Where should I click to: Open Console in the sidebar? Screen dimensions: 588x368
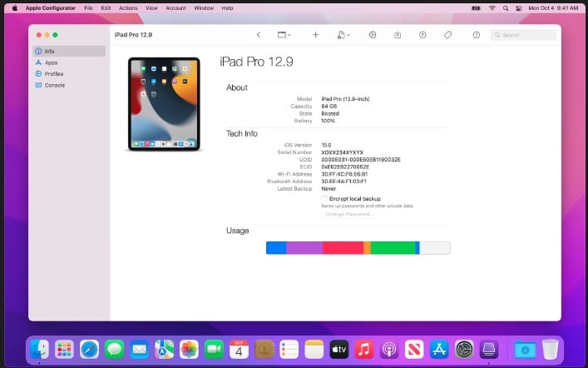click(54, 85)
